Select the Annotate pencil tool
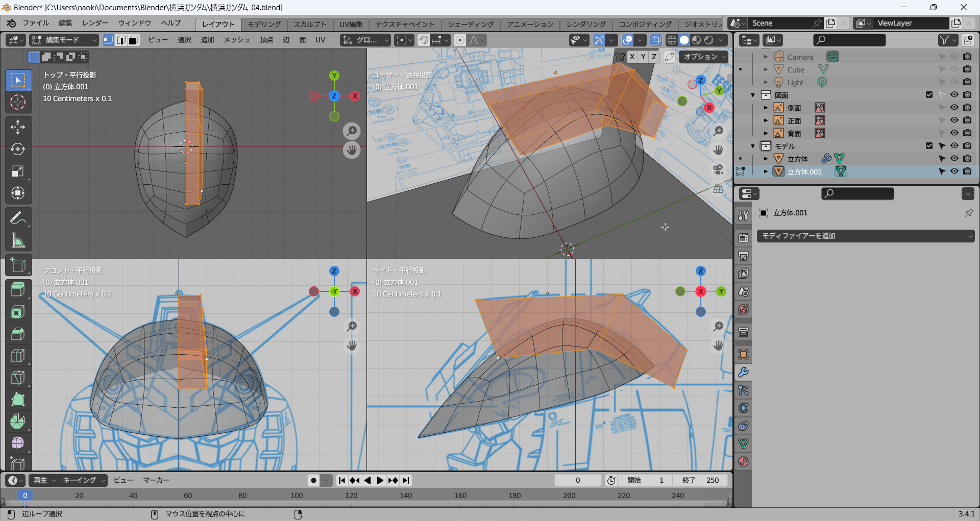The width and height of the screenshot is (980, 521). coord(18,218)
